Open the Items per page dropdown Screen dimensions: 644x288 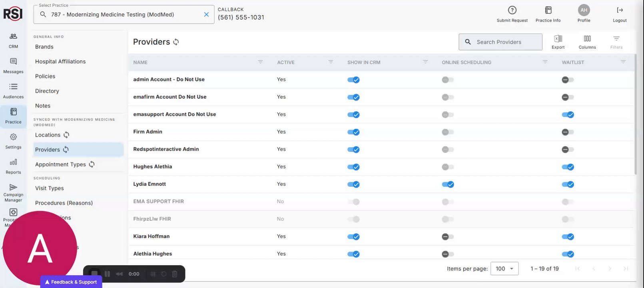[504, 269]
